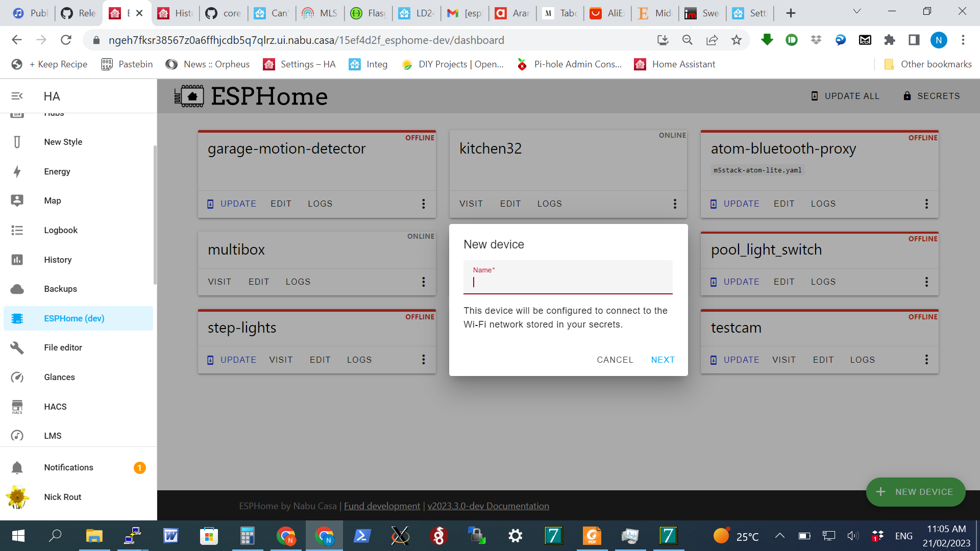The image size is (980, 551).
Task: Click the Notifications bell
Action: (17, 467)
